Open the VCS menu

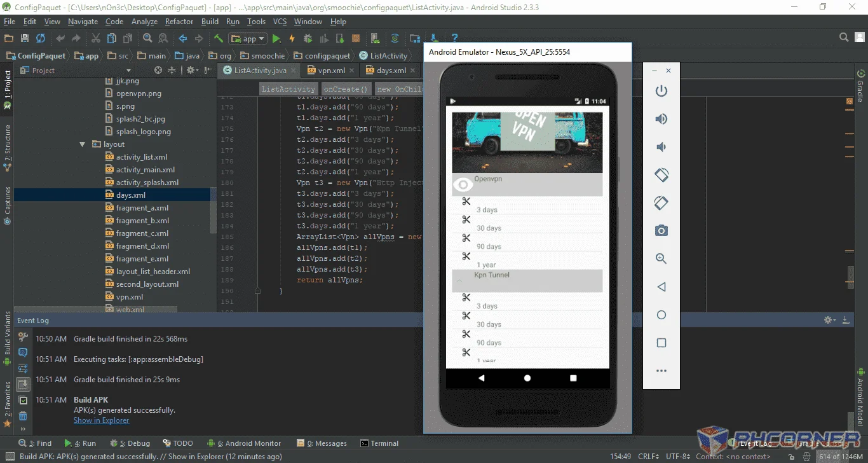pos(280,22)
